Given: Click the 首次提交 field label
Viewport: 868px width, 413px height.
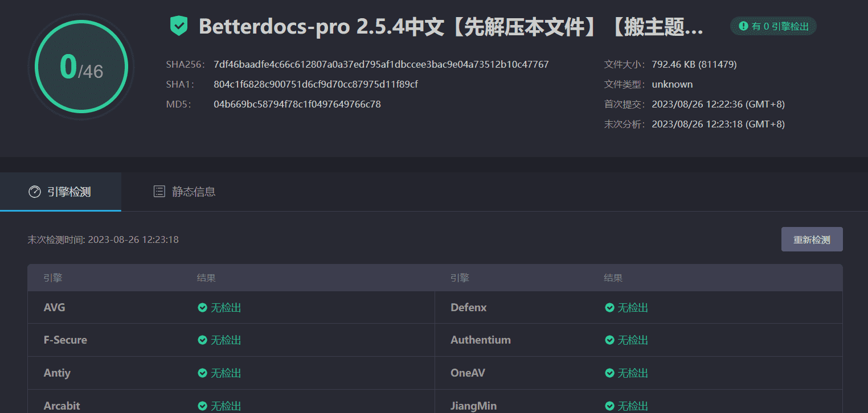Looking at the screenshot, I should click(x=625, y=104).
